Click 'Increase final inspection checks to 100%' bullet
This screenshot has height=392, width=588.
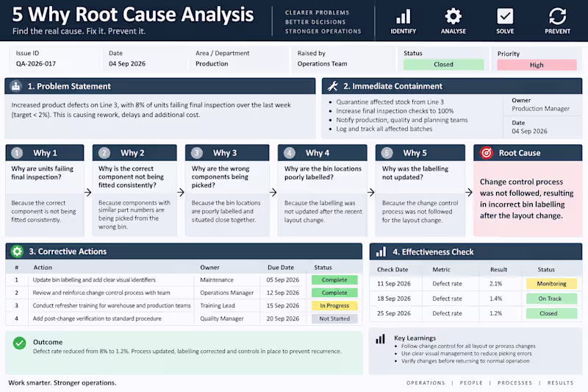coord(395,110)
